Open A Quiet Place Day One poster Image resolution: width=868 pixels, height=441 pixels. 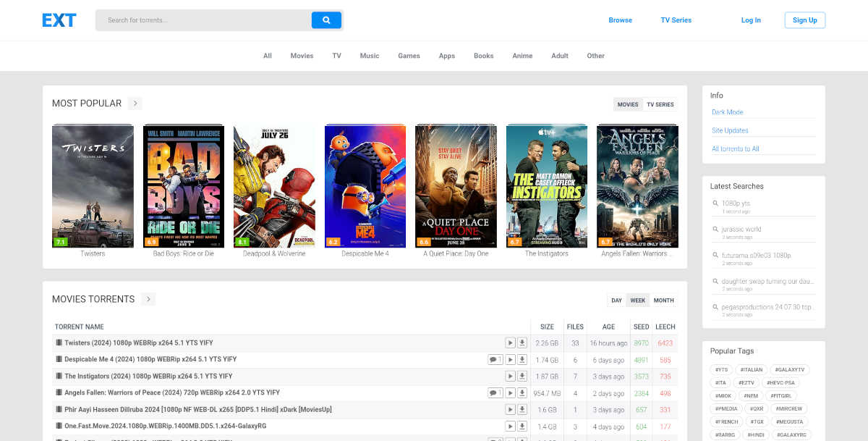tap(456, 186)
